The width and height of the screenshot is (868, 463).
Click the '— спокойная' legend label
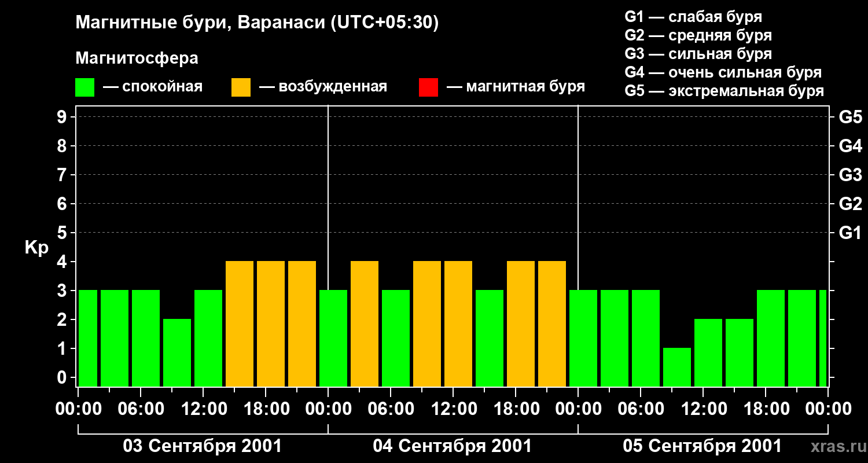(153, 87)
